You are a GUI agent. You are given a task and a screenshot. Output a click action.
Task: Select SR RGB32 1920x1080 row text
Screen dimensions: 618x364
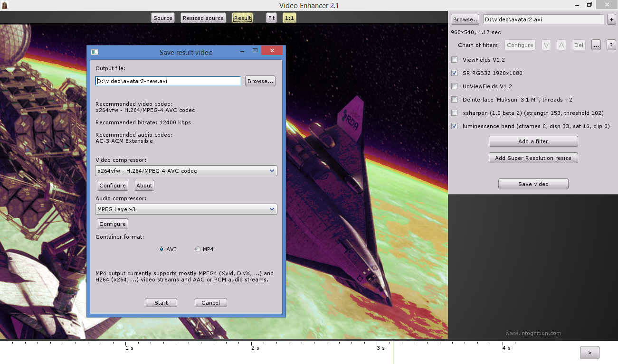pyautogui.click(x=493, y=73)
